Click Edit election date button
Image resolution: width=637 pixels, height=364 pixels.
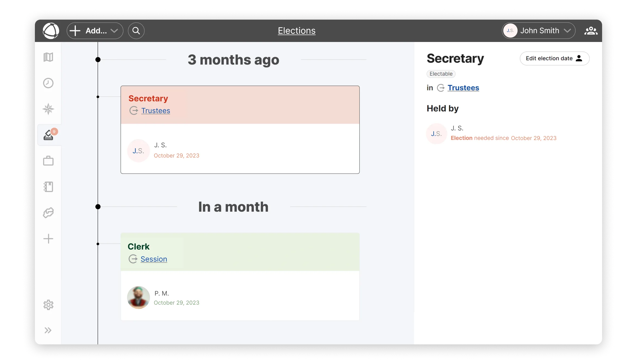click(x=554, y=58)
